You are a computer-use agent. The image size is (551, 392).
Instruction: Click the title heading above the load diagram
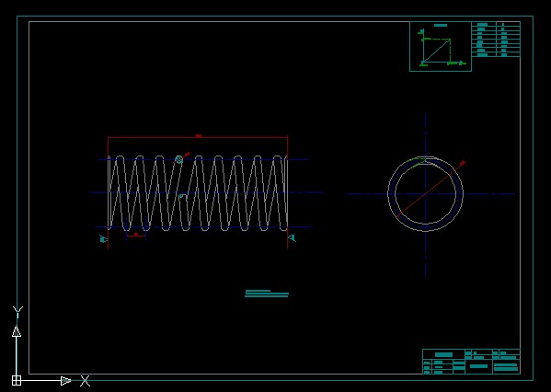pos(441,26)
